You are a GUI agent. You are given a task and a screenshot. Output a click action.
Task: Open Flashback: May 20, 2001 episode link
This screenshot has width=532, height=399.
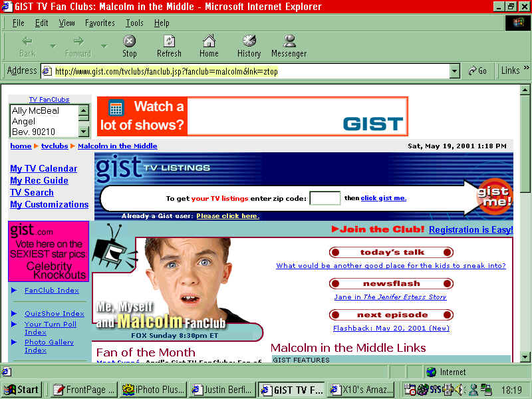[x=391, y=328]
